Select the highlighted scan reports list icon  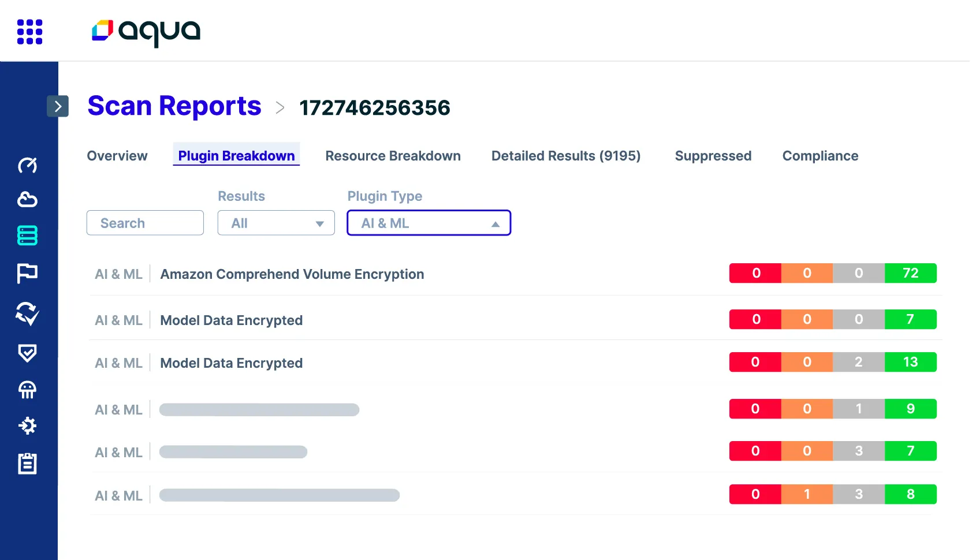(27, 236)
